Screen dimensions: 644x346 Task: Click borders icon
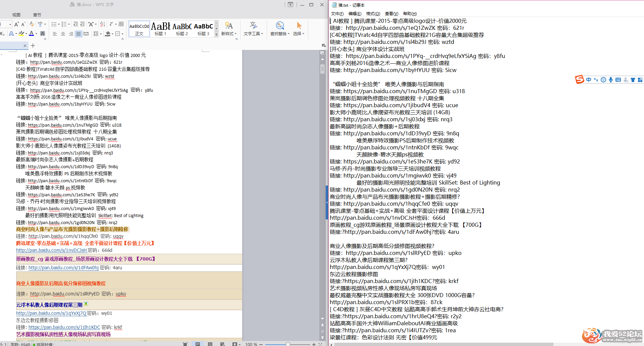(117, 34)
